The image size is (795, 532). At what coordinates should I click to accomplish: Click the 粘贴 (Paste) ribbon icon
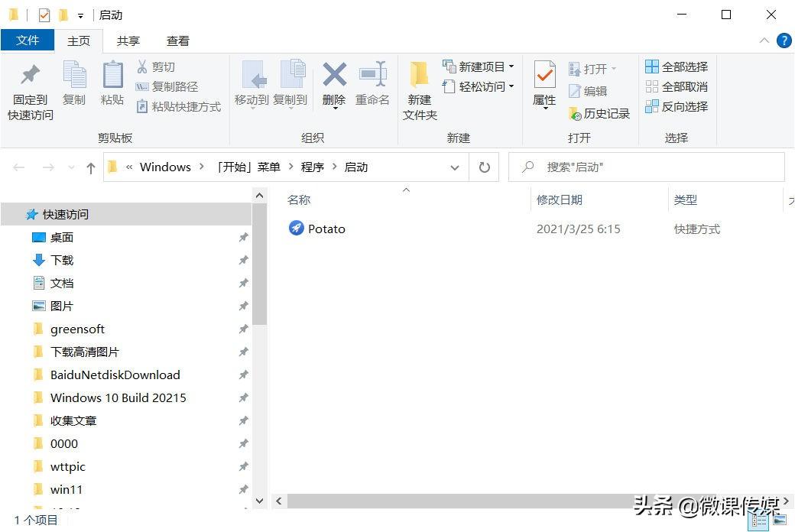(x=112, y=83)
